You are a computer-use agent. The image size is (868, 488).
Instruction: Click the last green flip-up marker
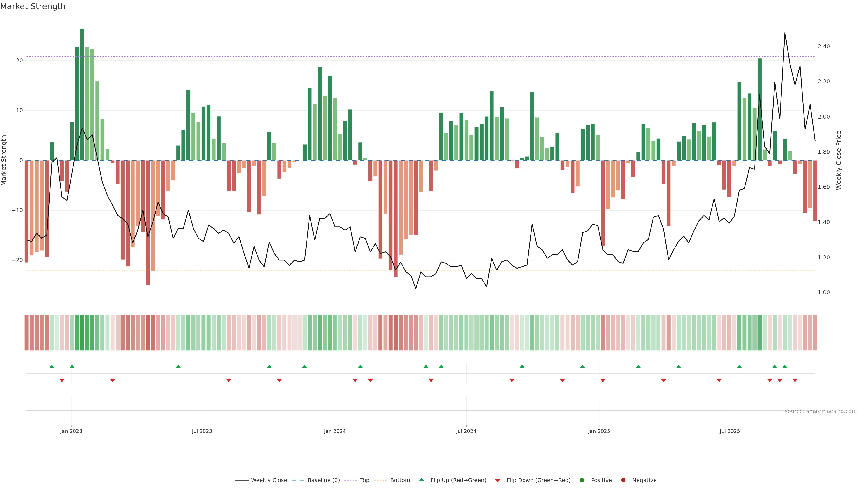pyautogui.click(x=785, y=366)
